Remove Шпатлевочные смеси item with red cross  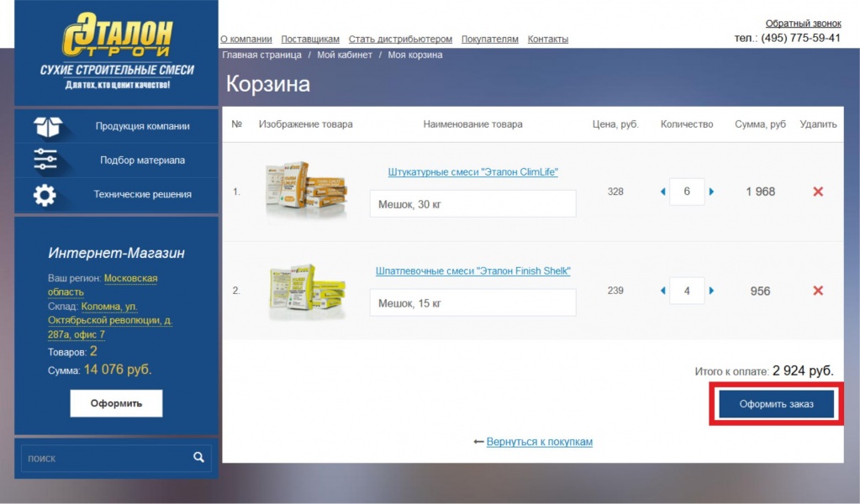click(818, 291)
